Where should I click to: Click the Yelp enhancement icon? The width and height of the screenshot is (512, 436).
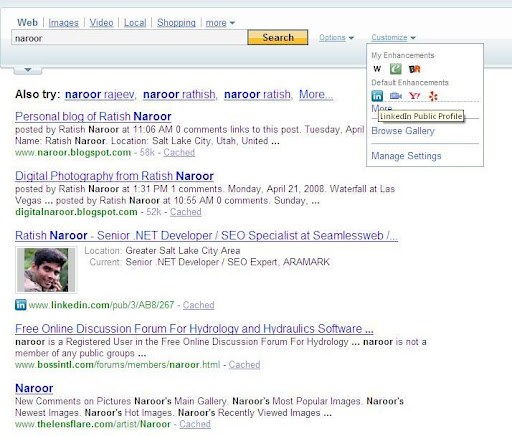pos(433,96)
